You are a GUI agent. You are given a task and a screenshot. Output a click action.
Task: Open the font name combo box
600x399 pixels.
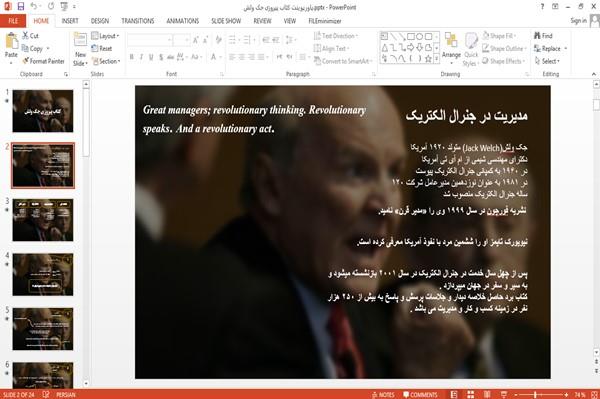(x=149, y=40)
